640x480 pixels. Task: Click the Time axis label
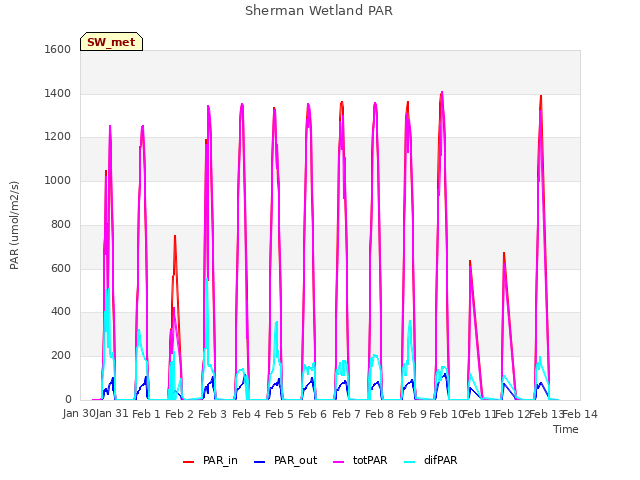coord(566,429)
